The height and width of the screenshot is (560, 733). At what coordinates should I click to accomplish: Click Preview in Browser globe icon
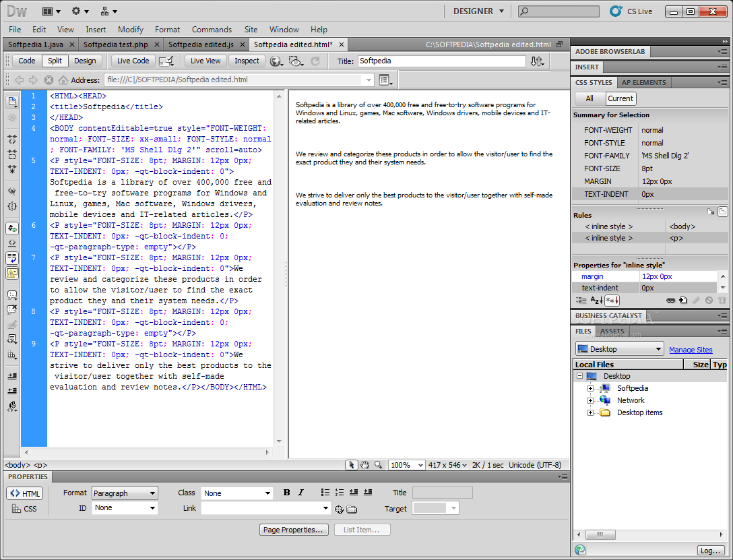(x=276, y=61)
